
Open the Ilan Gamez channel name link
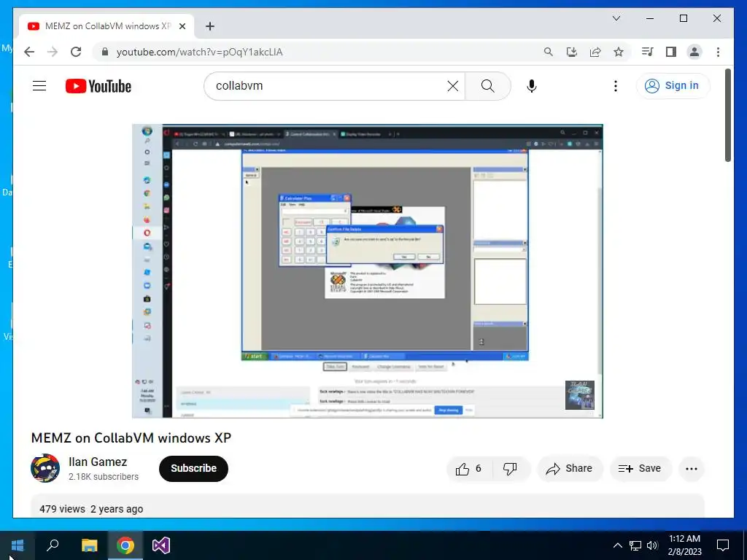pos(98,462)
